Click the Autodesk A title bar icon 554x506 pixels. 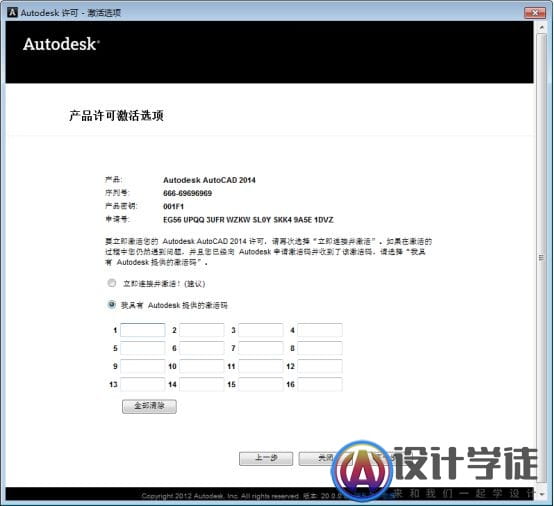[x=12, y=13]
